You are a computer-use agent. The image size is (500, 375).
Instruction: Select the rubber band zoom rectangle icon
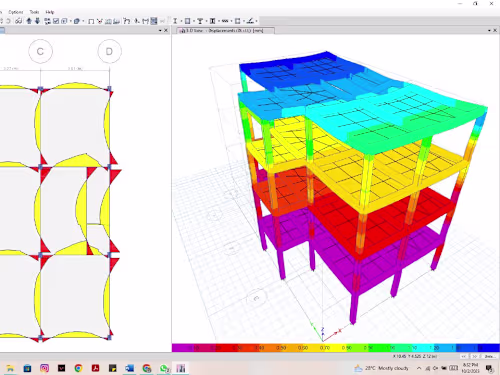[x=91, y=21]
